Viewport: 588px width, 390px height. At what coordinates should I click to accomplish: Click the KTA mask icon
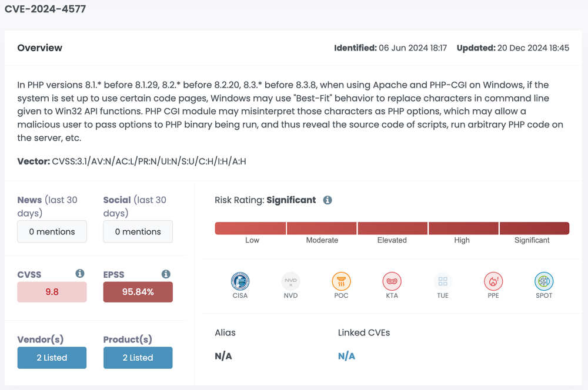(392, 281)
